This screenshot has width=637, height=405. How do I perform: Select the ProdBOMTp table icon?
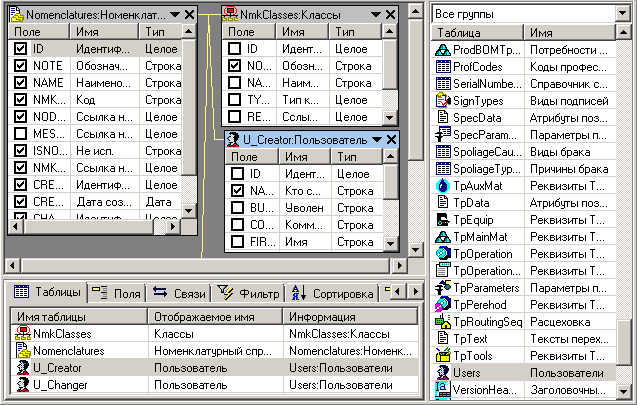point(444,49)
